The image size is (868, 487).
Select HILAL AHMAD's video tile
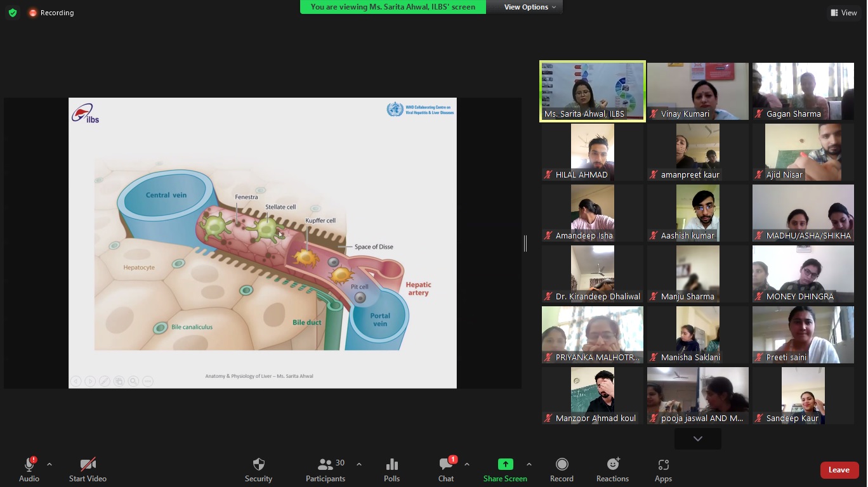(x=593, y=152)
